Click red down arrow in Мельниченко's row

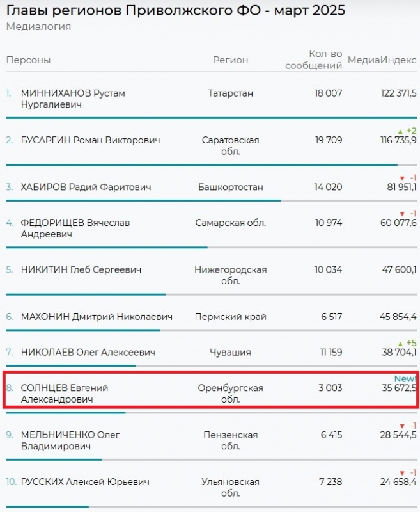coord(401,426)
